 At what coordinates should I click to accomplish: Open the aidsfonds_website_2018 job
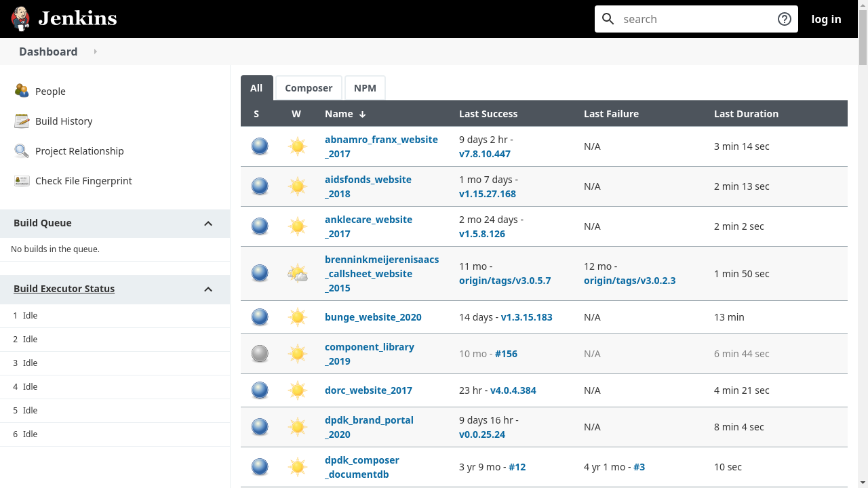tap(368, 186)
